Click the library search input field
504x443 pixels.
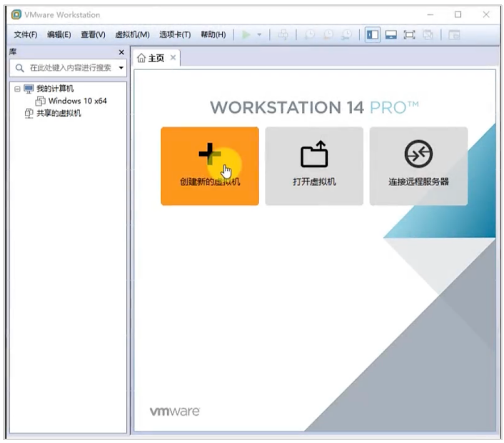68,68
